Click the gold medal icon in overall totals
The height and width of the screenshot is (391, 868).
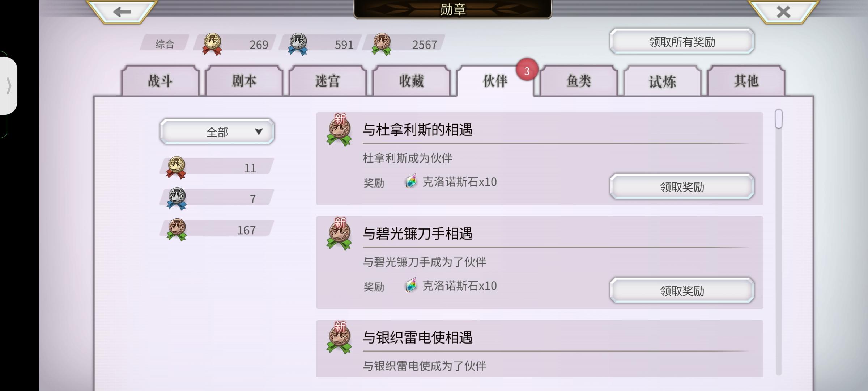pos(212,44)
